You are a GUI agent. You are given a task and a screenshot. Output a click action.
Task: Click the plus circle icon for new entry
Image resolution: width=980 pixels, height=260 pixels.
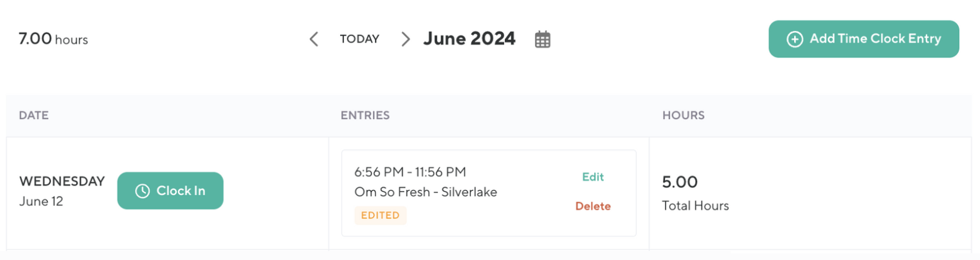click(795, 39)
